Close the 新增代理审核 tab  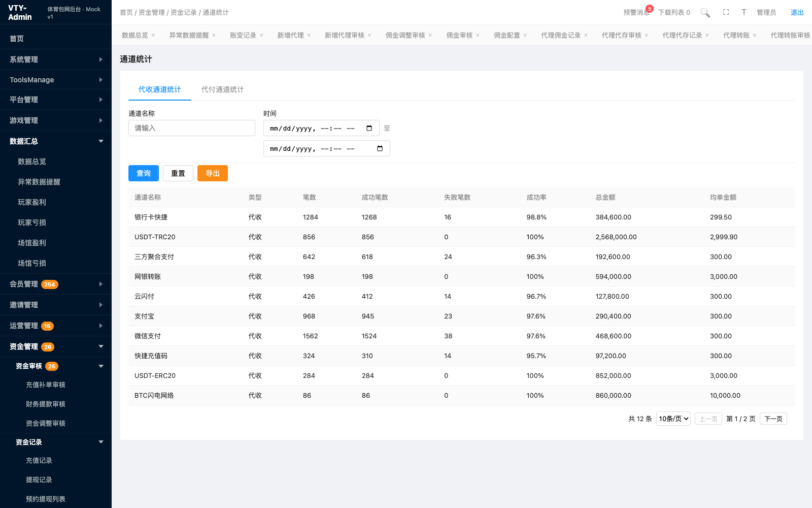click(369, 36)
